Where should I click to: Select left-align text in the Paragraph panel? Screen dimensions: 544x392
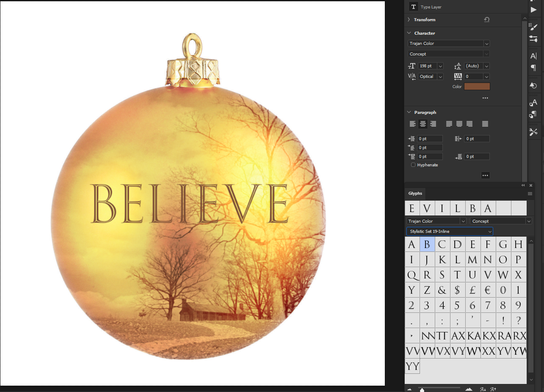tap(413, 124)
